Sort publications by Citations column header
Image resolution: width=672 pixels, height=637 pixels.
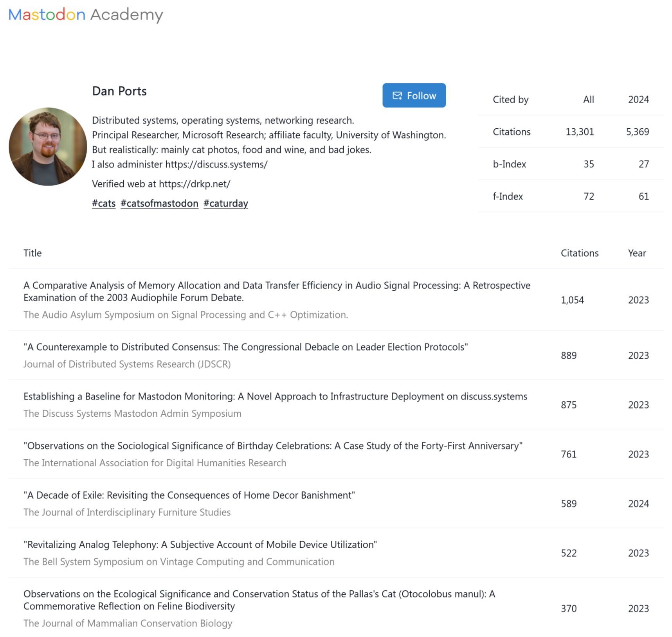tap(580, 253)
